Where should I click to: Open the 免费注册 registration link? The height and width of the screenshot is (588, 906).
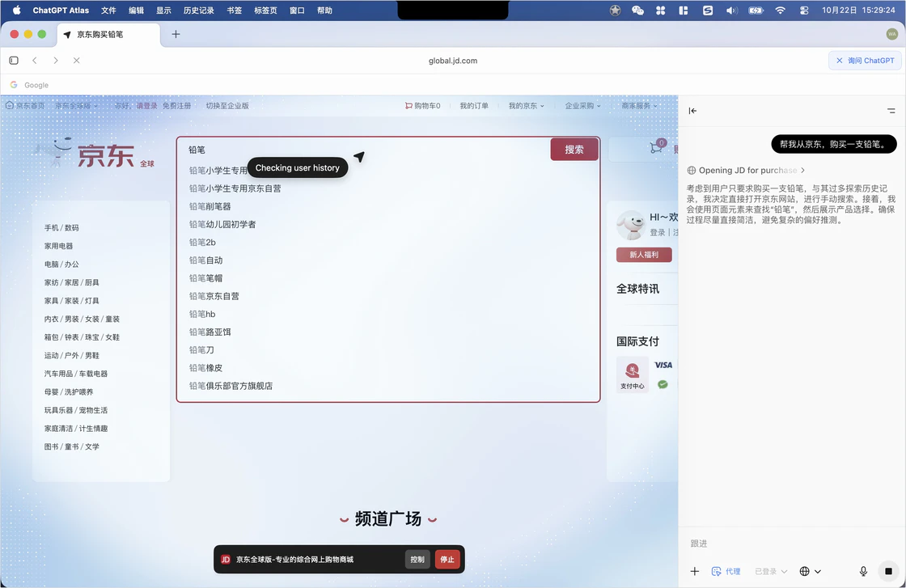point(177,105)
